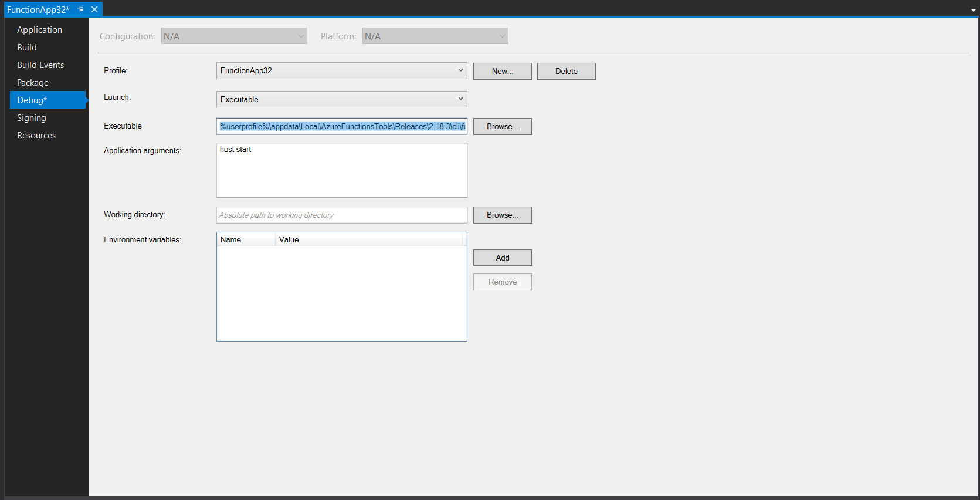Browse for the executable file
The height and width of the screenshot is (500, 980).
pos(503,126)
